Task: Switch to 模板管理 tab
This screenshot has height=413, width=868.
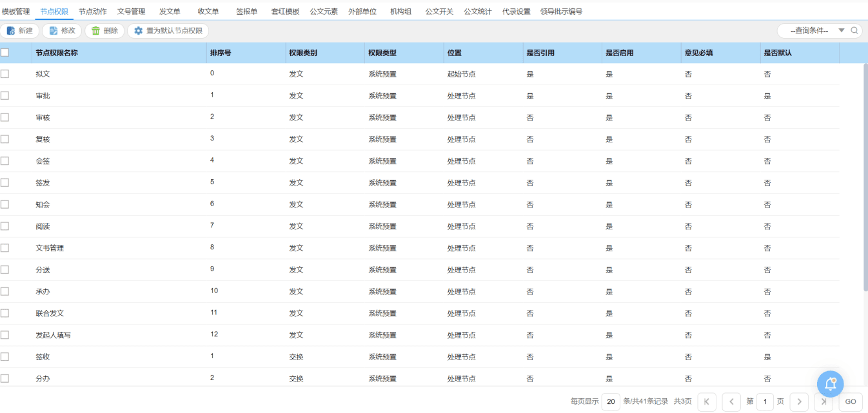Action: pyautogui.click(x=16, y=12)
